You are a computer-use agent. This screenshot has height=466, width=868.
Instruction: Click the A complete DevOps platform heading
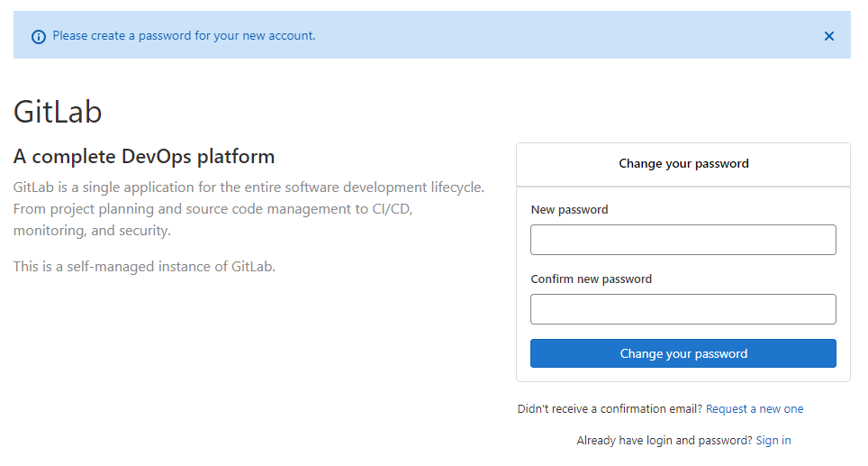(x=144, y=156)
